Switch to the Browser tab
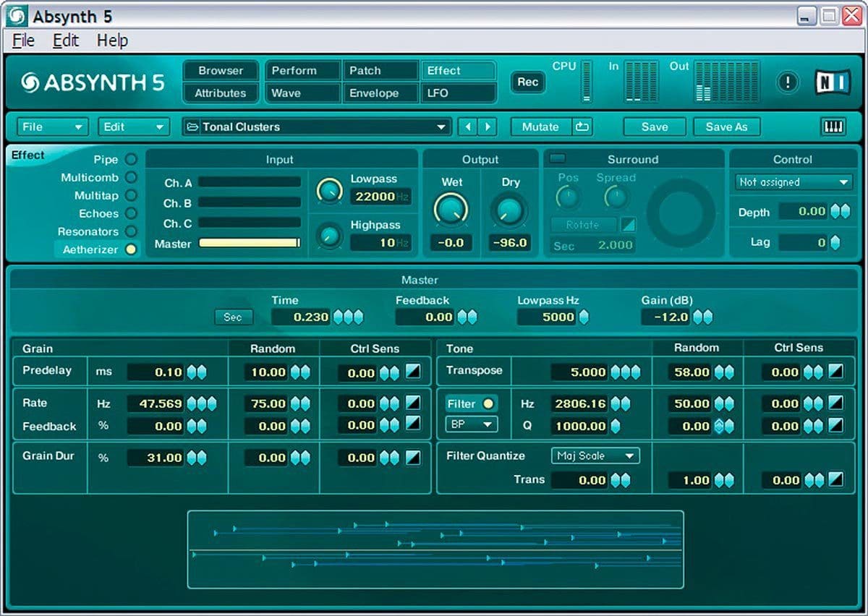The height and width of the screenshot is (616, 868). tap(221, 70)
